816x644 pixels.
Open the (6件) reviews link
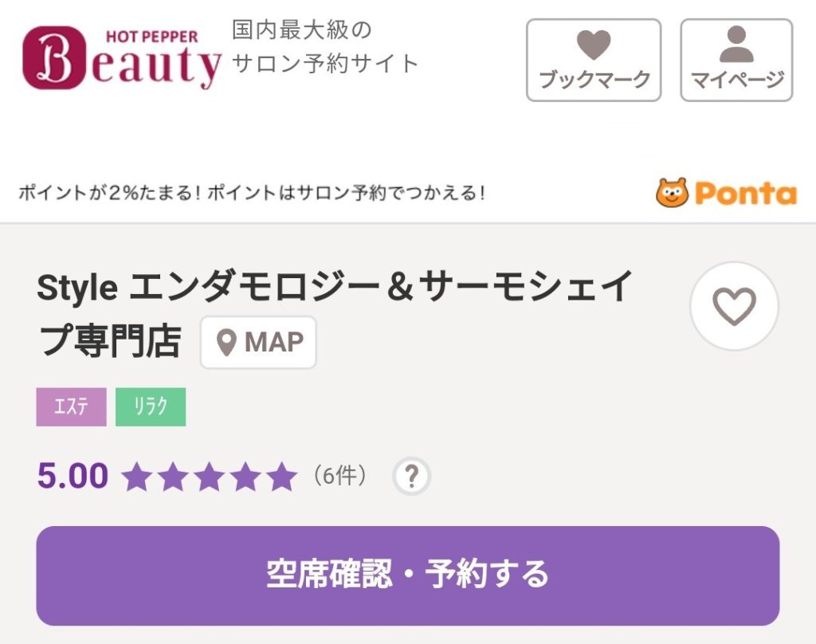340,477
